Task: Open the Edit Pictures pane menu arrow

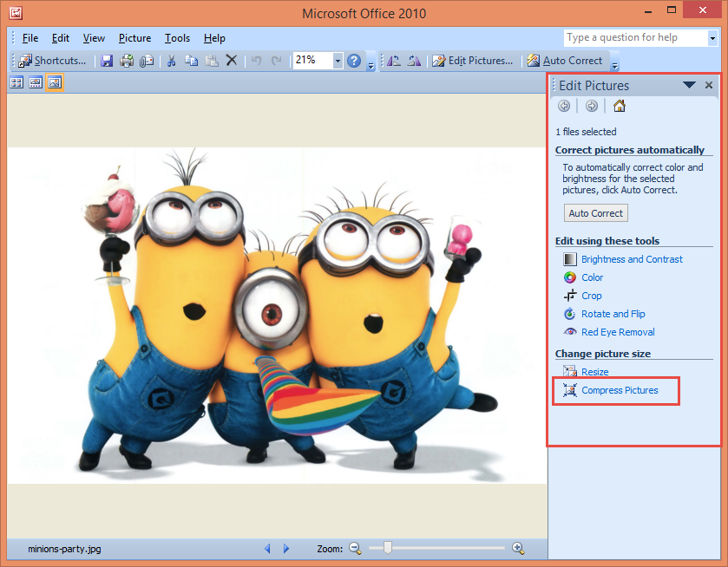Action: pos(689,85)
